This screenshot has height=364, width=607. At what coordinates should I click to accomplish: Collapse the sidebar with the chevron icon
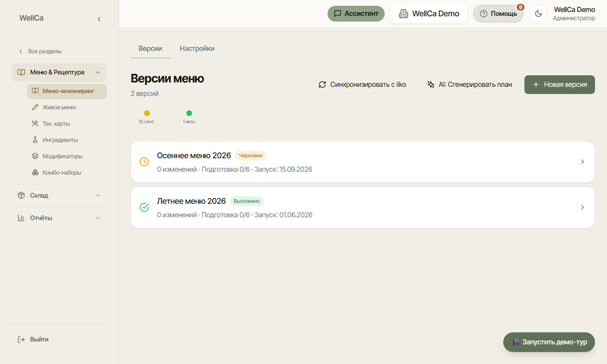click(x=99, y=19)
